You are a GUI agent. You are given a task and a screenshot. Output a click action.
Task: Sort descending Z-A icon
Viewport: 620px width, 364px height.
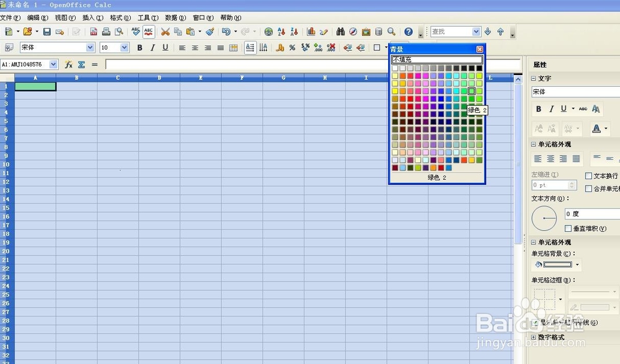click(294, 32)
